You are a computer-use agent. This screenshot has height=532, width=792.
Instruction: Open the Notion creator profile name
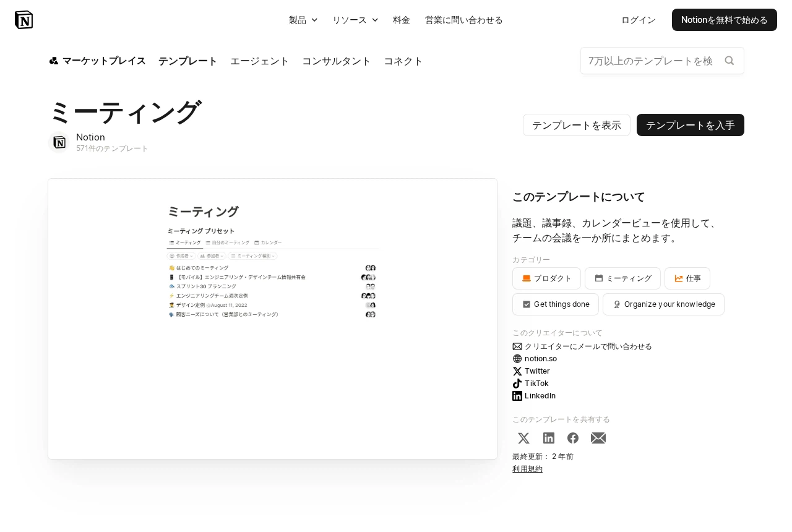(x=90, y=137)
